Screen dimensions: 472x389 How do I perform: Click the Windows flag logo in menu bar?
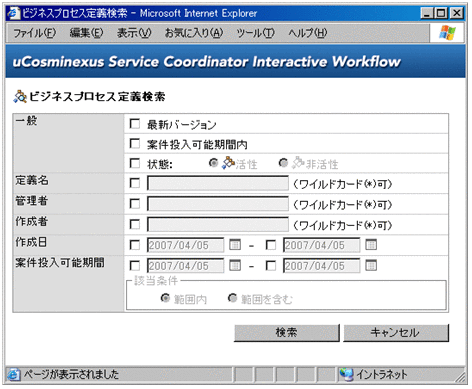(x=447, y=33)
